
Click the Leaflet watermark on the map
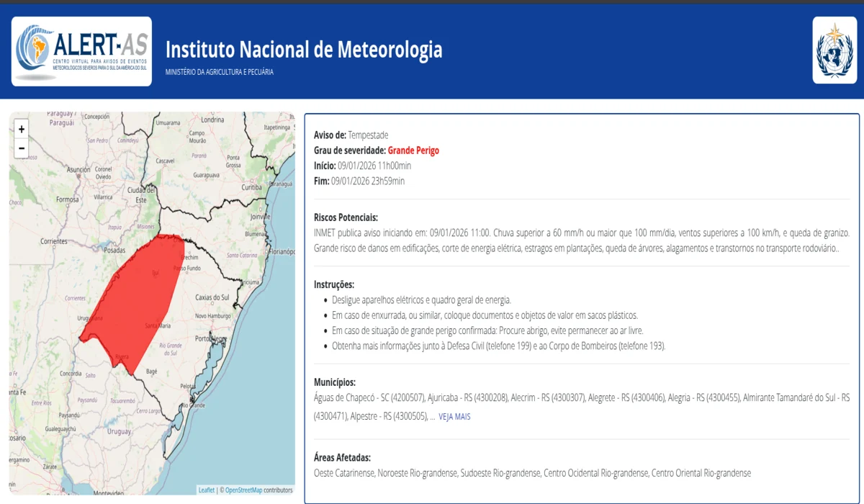point(207,490)
